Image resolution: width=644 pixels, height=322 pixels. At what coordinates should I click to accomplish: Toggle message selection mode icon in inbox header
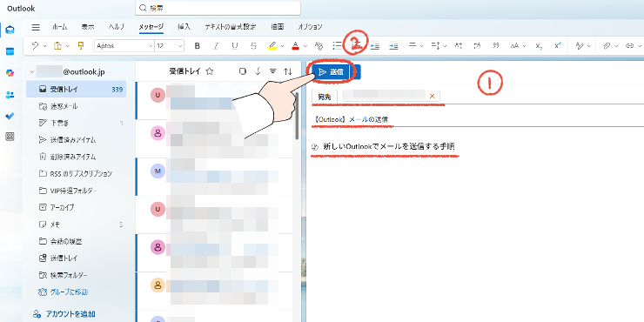click(x=243, y=71)
